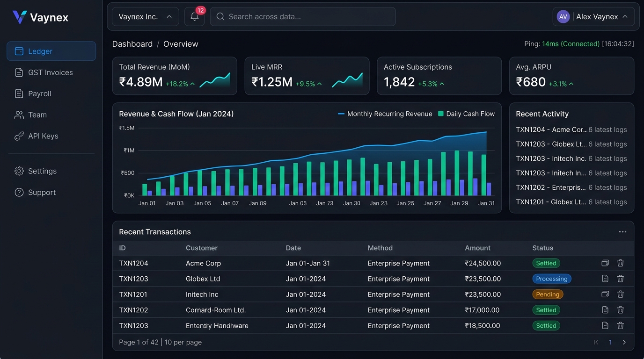The image size is (644, 359).
Task: Click the ₹24,500.00 amount cell
Action: coord(483,263)
